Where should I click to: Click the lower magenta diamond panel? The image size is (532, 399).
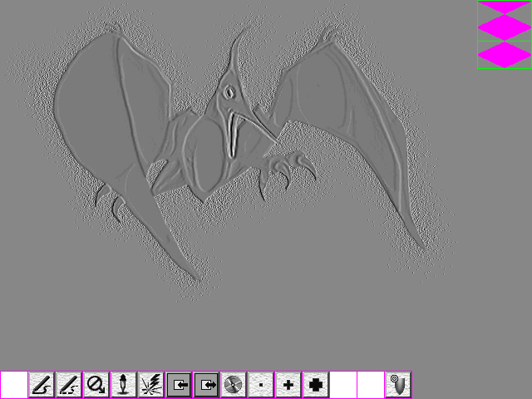[x=505, y=53]
